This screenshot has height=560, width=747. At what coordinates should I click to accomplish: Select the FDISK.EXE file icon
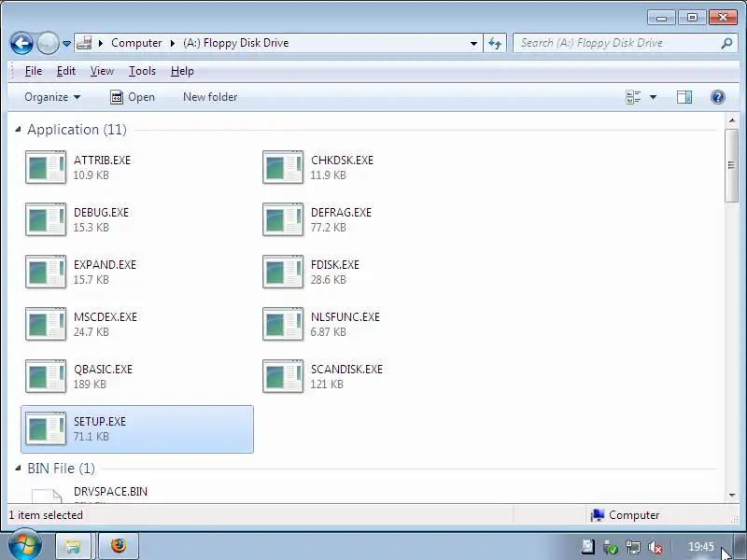[283, 272]
